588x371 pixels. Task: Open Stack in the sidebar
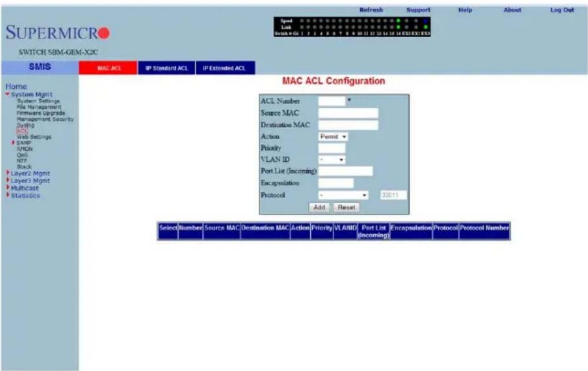coord(23,166)
